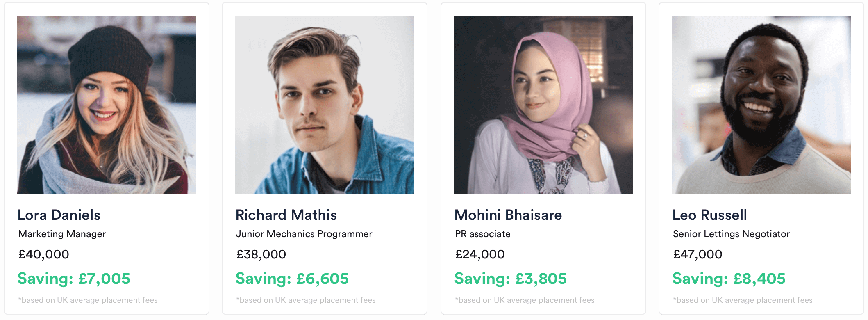Click the £24,000 salary figure
The height and width of the screenshot is (320, 868).
(480, 254)
